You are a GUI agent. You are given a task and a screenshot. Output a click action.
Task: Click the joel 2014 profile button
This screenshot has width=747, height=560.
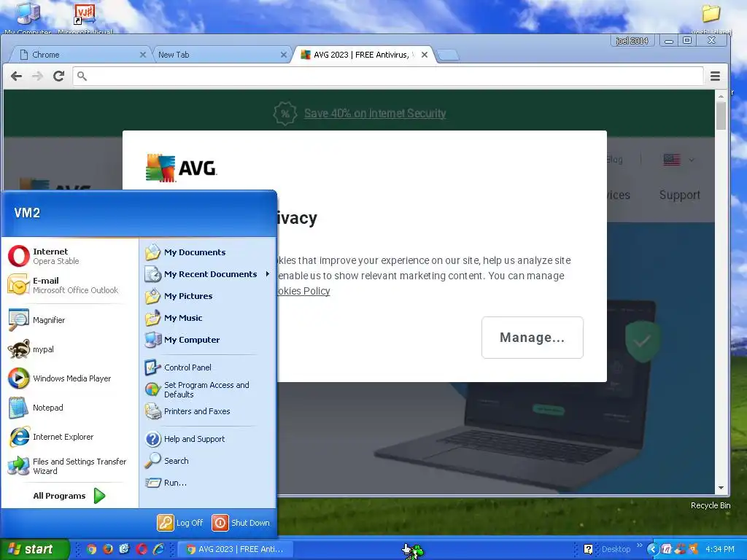[x=632, y=41]
